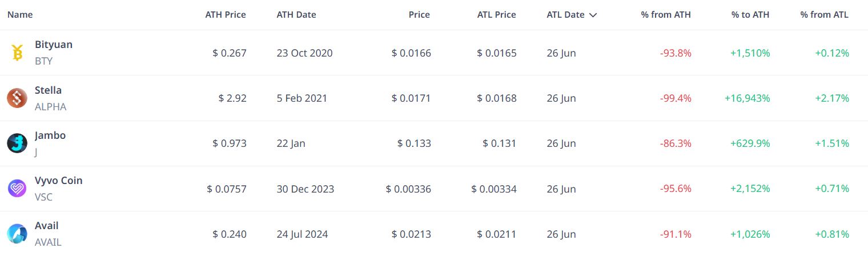Sort by the Name column header
The height and width of the screenshot is (256, 868).
click(x=20, y=15)
